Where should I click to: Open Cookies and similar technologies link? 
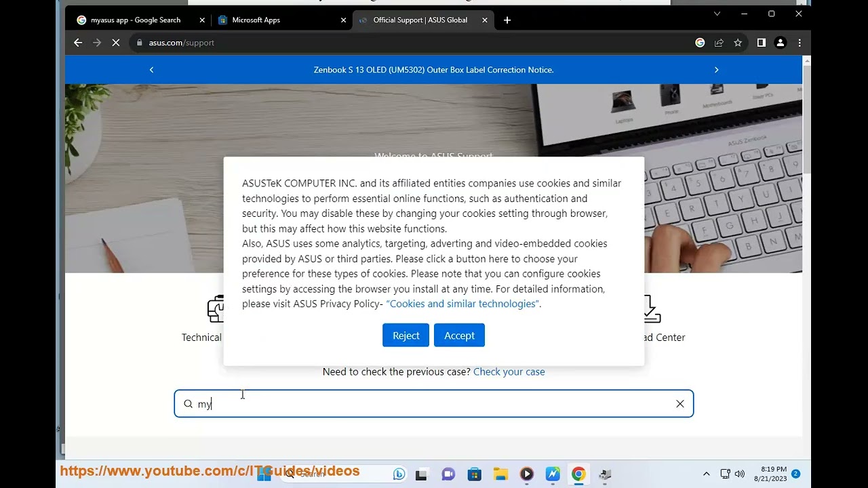pos(462,304)
